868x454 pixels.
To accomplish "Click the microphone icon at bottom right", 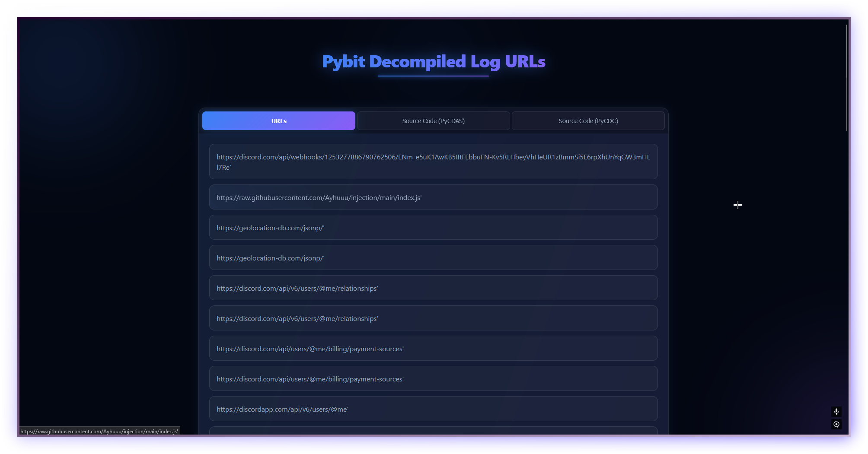I will click(836, 412).
